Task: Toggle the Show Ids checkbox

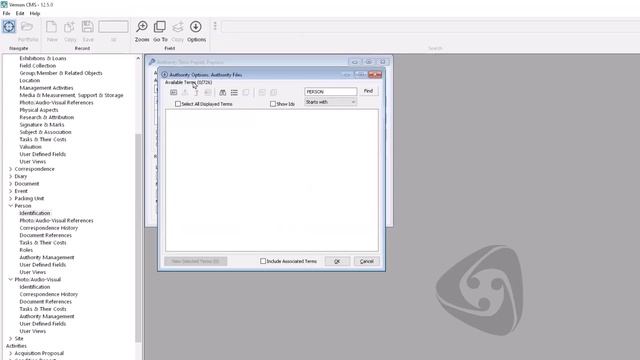Action: click(x=273, y=104)
